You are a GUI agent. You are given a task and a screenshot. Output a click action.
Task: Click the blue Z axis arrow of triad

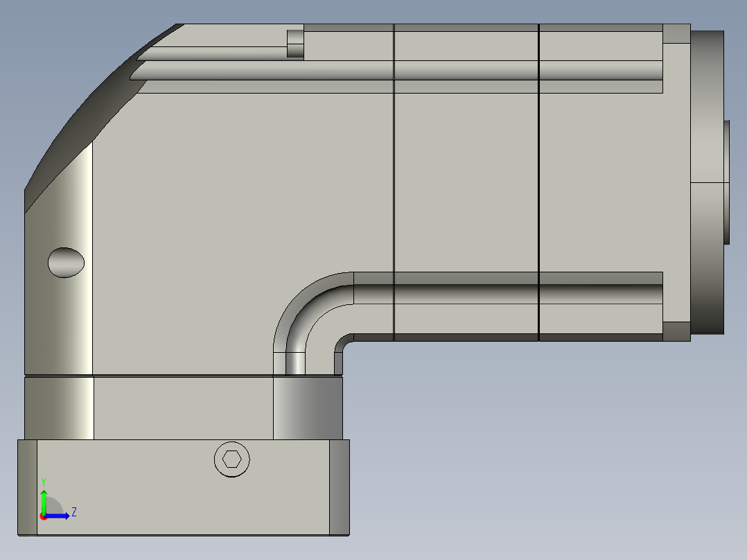click(58, 516)
